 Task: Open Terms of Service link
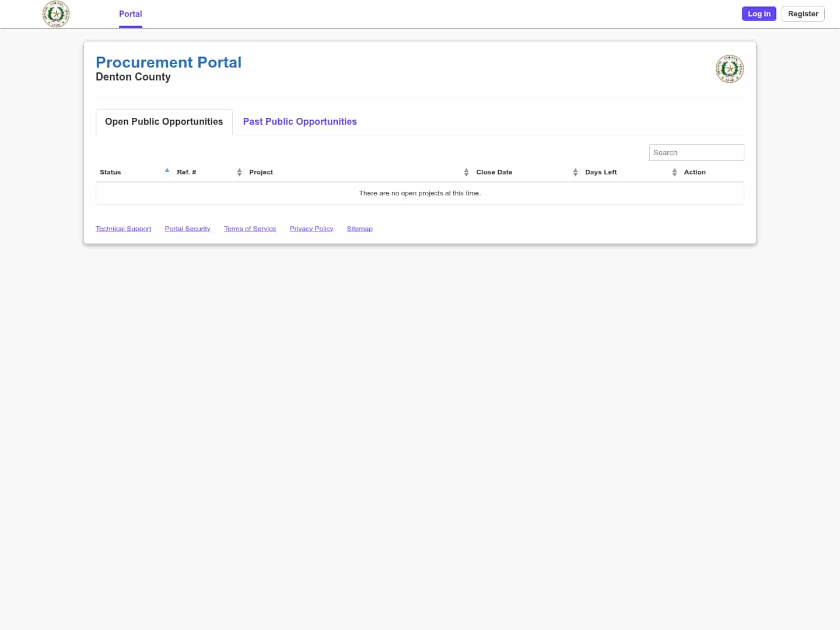pyautogui.click(x=250, y=229)
